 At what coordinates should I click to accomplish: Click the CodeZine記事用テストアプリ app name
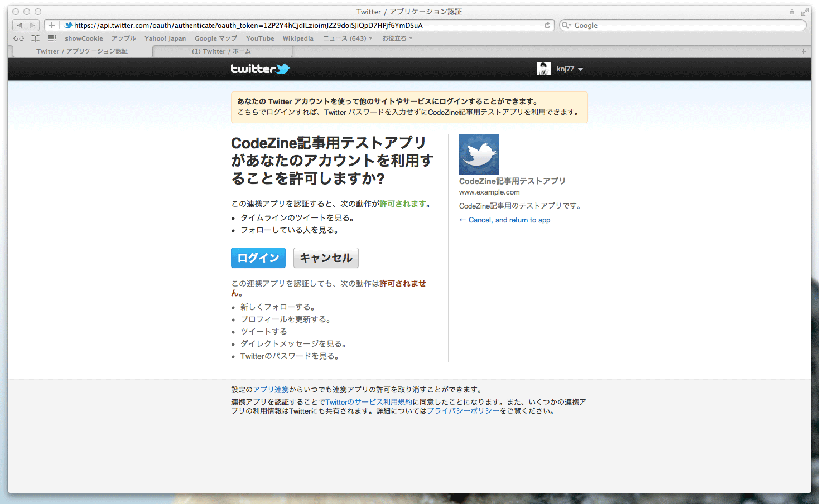(512, 181)
